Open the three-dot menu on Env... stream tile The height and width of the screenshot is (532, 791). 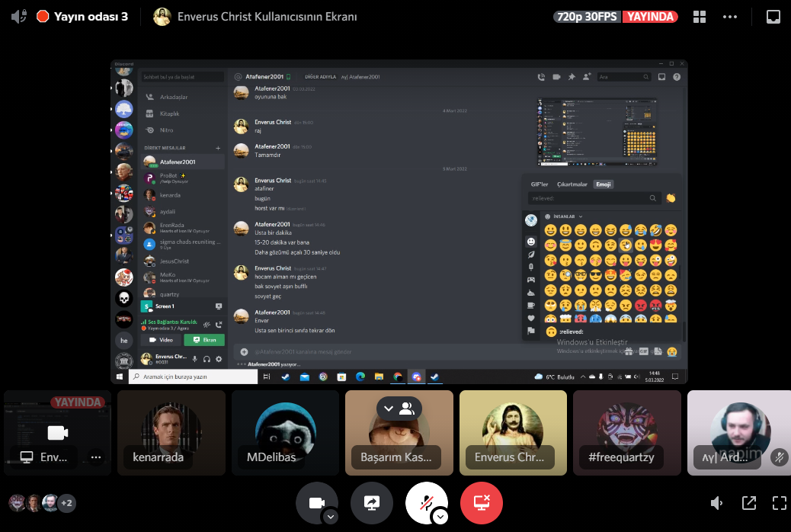pyautogui.click(x=96, y=457)
